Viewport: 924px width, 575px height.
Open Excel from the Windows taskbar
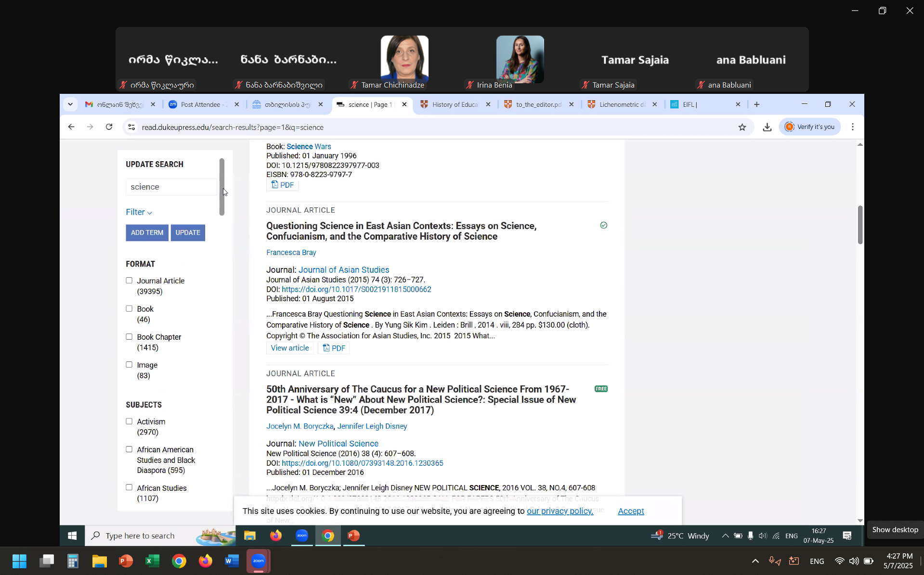tap(152, 561)
